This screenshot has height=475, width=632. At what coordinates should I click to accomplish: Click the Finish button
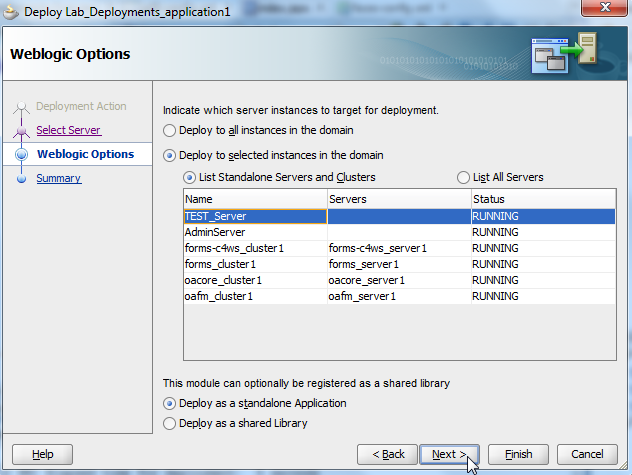pyautogui.click(x=518, y=454)
